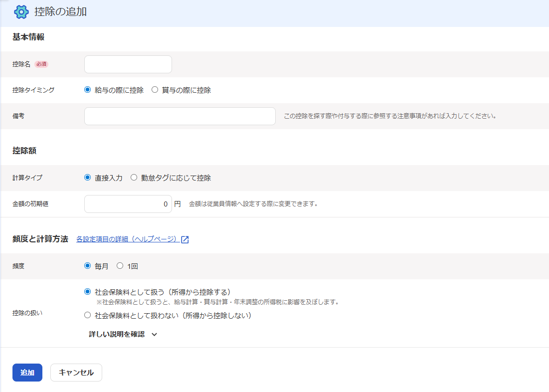Click the note starting ※社会保険料として扱うと
549x392 pixels.
coord(217,302)
